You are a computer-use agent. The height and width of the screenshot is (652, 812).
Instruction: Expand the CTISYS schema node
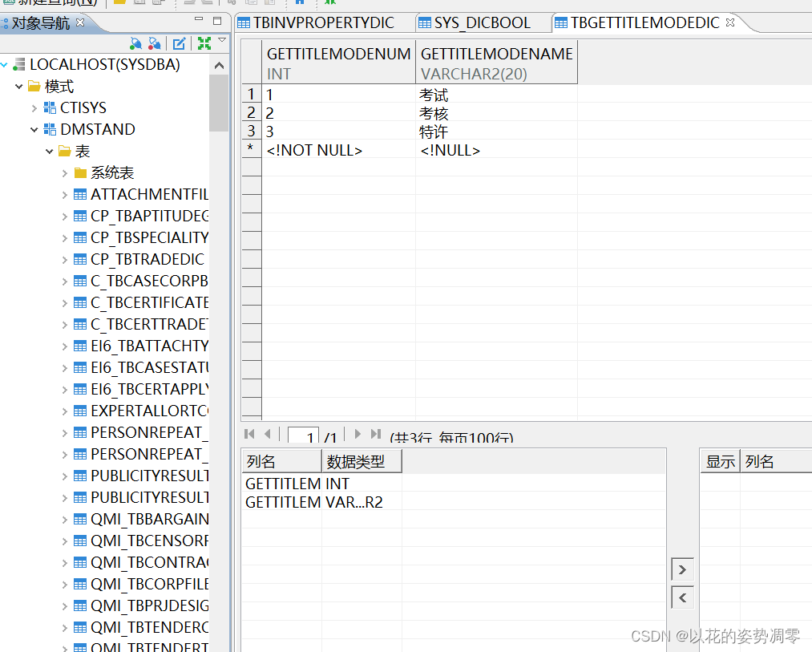click(x=34, y=107)
